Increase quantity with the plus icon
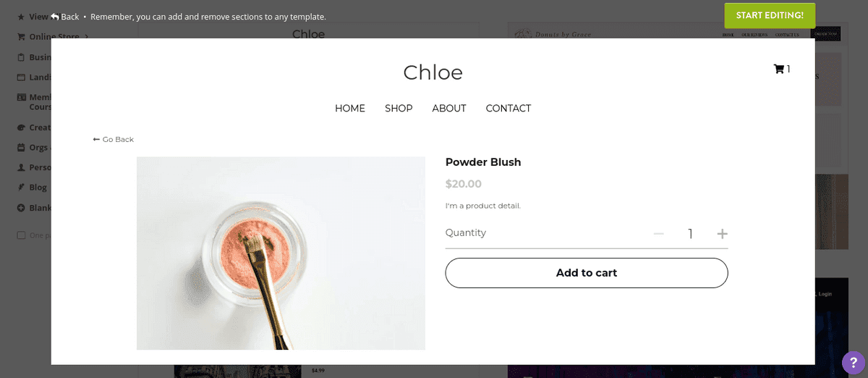This screenshot has height=378, width=868. tap(722, 234)
